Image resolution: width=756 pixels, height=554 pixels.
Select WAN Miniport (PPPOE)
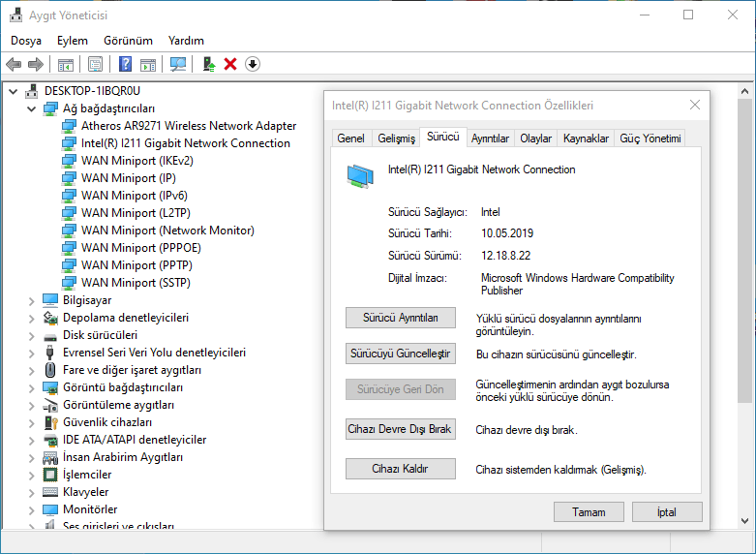140,248
